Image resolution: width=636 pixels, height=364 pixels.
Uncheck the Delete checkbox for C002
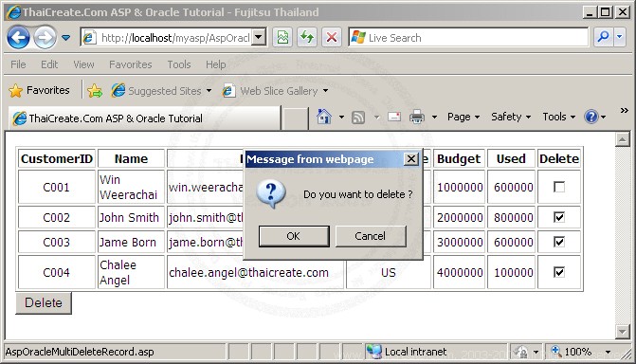[x=559, y=217]
